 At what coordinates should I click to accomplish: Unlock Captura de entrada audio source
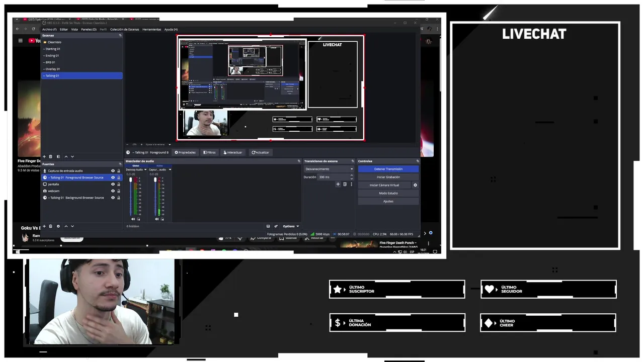click(119, 171)
